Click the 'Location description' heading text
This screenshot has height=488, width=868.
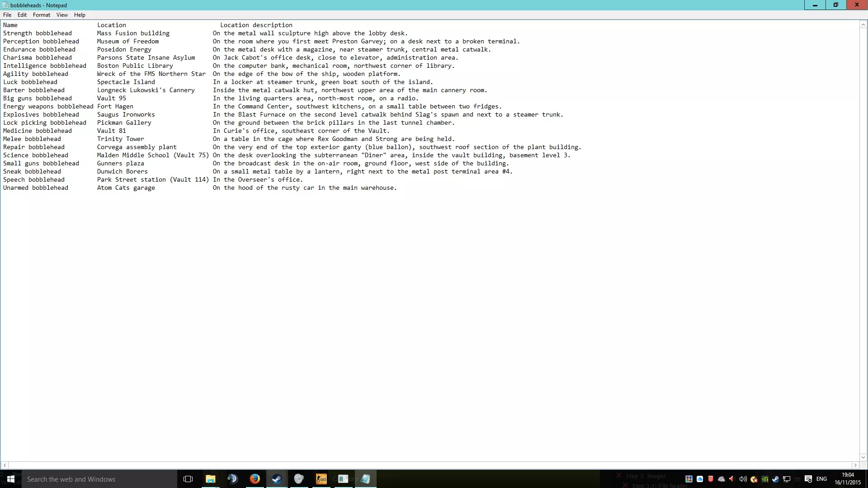point(256,25)
